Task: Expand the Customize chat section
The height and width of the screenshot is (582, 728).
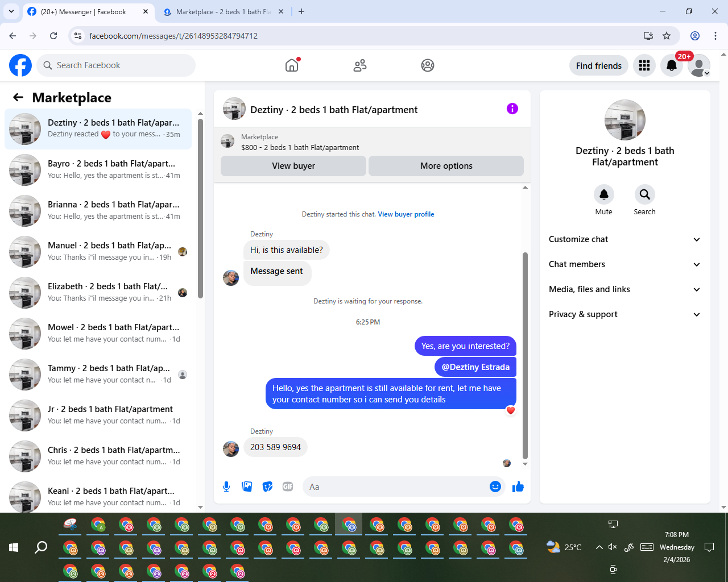Action: (x=625, y=239)
